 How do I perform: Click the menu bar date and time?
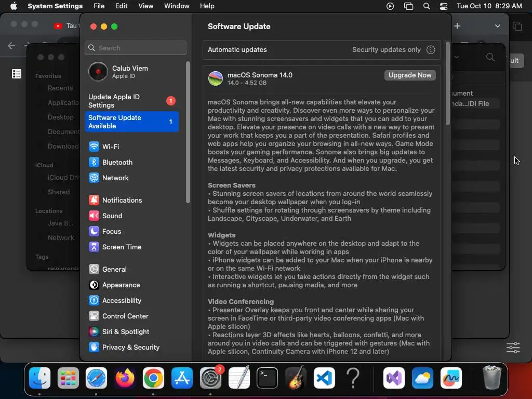(489, 6)
